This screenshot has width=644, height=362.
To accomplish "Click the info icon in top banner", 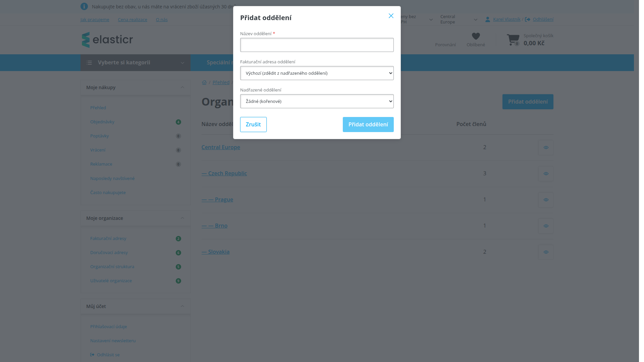I will tap(84, 6).
